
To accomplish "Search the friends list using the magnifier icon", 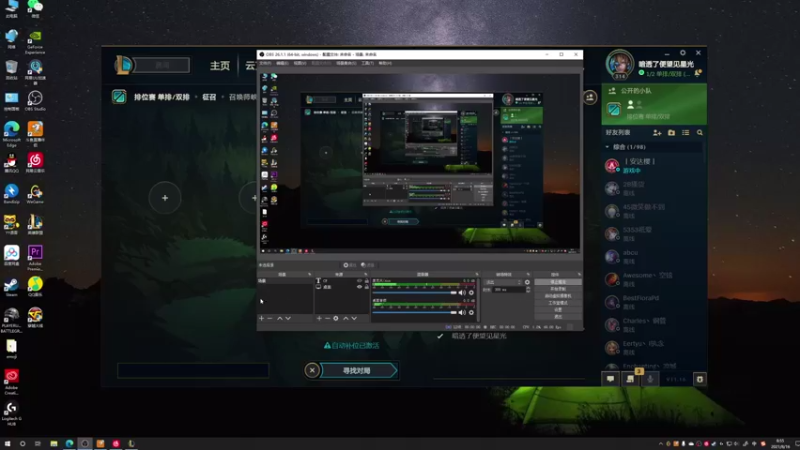I will (700, 133).
